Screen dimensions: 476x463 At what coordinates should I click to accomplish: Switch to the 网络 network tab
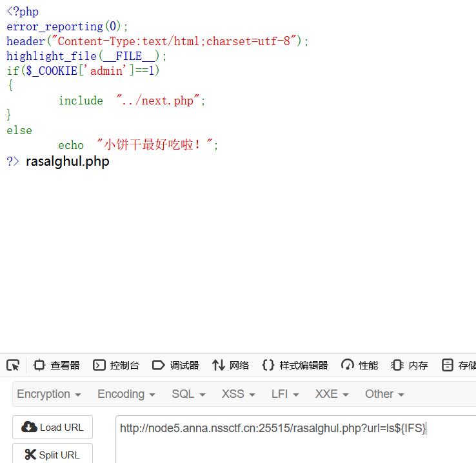pos(230,365)
